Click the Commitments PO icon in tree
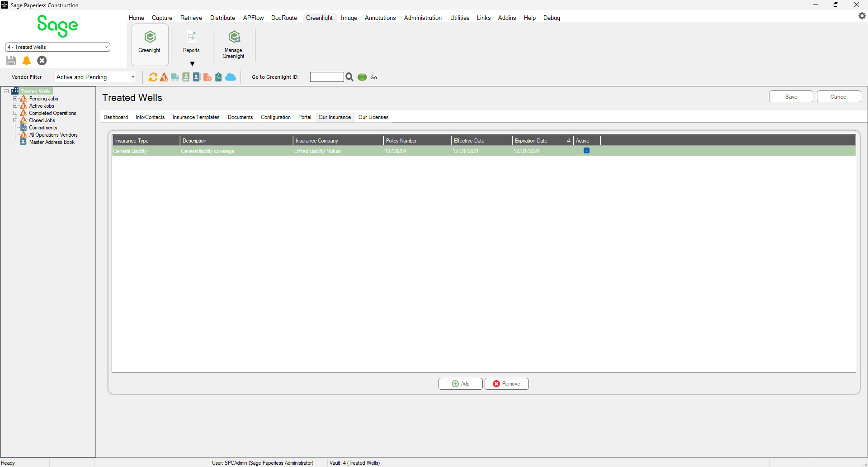Screen dimensions: 868x467 [24, 128]
